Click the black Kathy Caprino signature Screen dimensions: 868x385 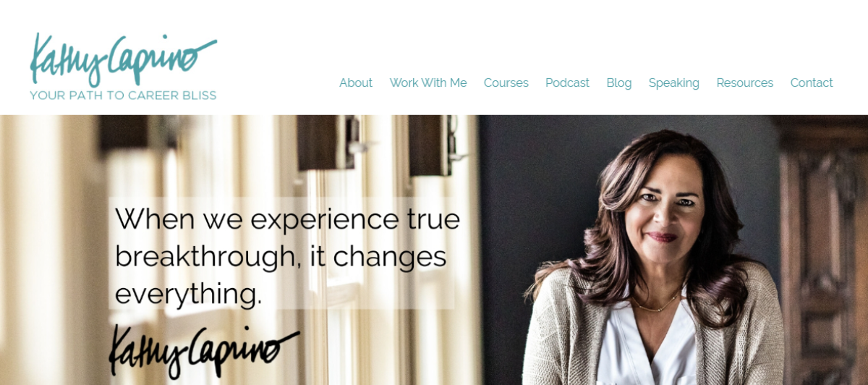(204, 351)
